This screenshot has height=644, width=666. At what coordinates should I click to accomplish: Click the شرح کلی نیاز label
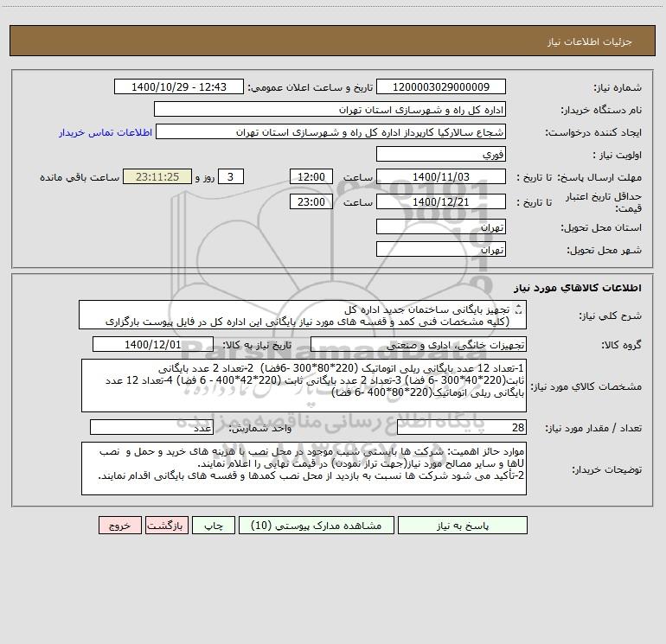coord(611,316)
